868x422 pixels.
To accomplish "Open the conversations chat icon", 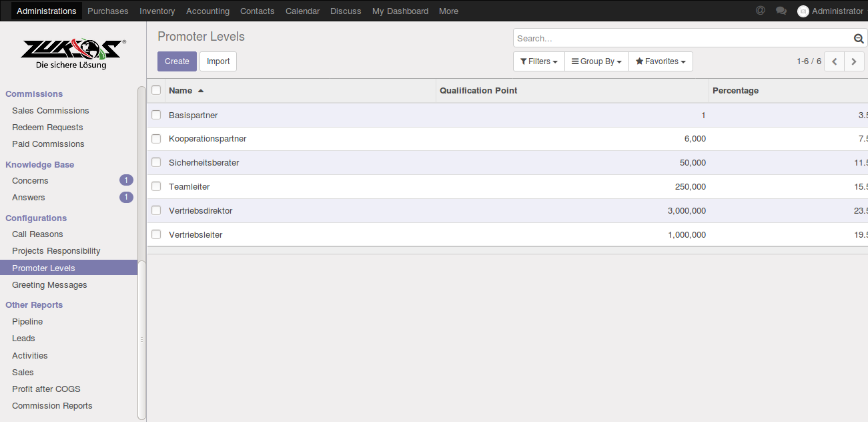I will point(781,11).
